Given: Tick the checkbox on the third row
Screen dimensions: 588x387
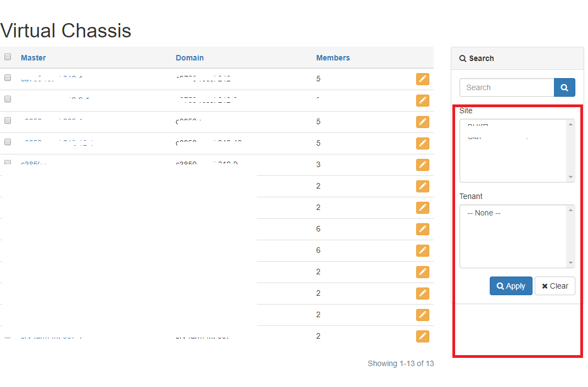Looking at the screenshot, I should click(x=8, y=120).
